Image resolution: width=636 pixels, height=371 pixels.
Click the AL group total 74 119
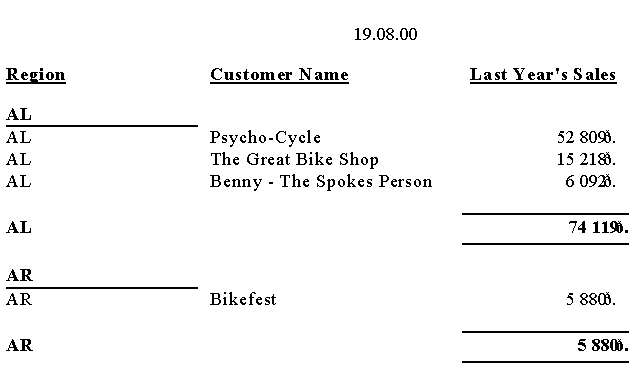pos(598,227)
